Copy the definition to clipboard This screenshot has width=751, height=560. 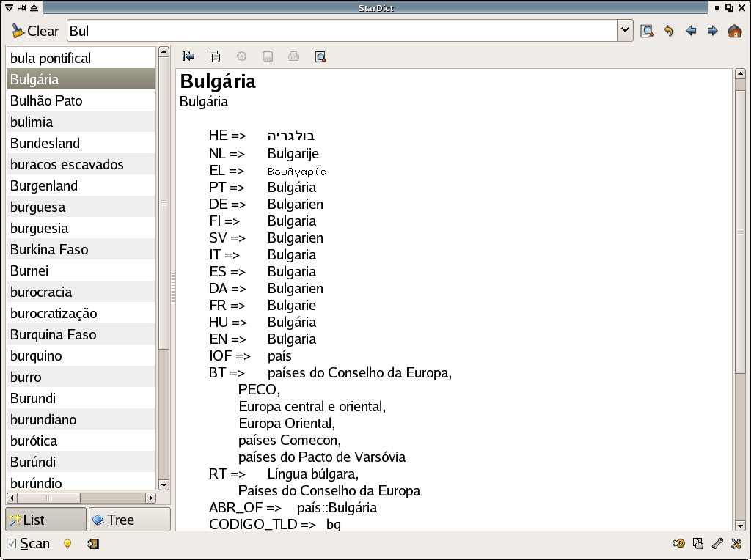(x=215, y=56)
